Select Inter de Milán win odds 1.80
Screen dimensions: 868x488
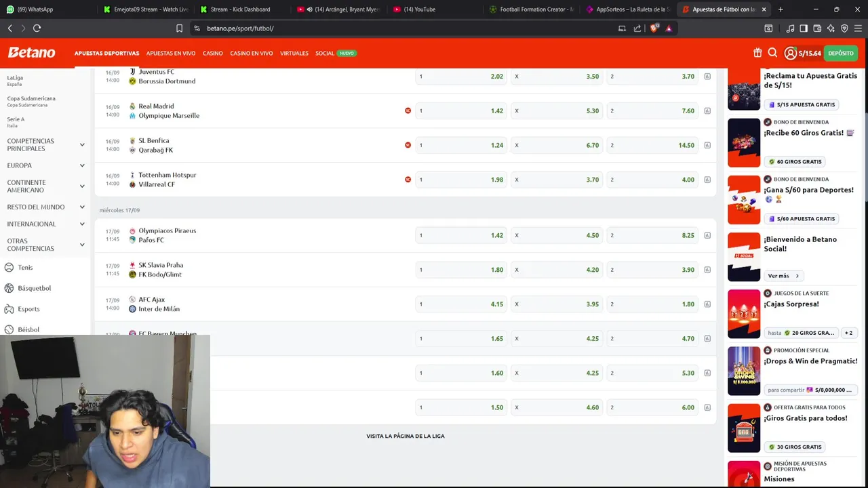(652, 304)
